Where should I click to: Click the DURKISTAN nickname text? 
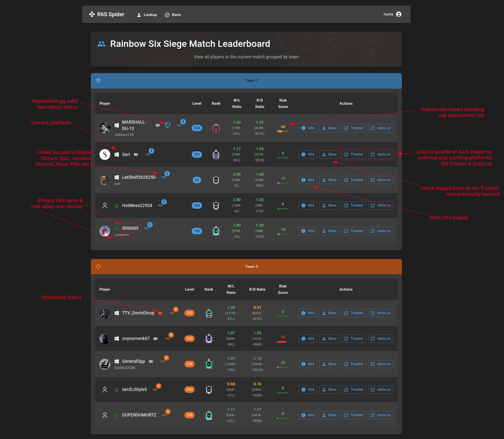(125, 368)
